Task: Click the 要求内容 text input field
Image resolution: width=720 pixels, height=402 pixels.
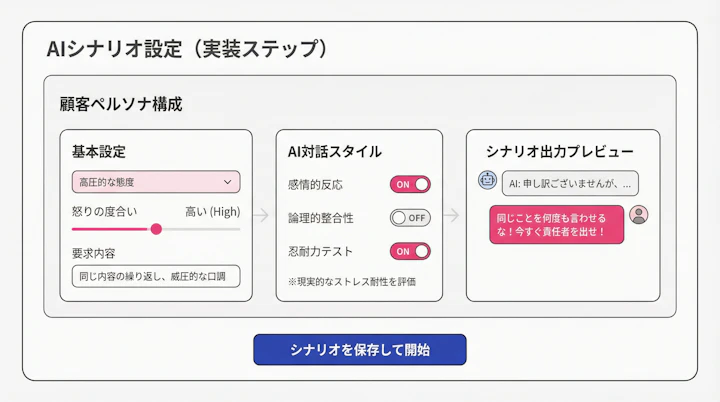Action: pyautogui.click(x=155, y=276)
